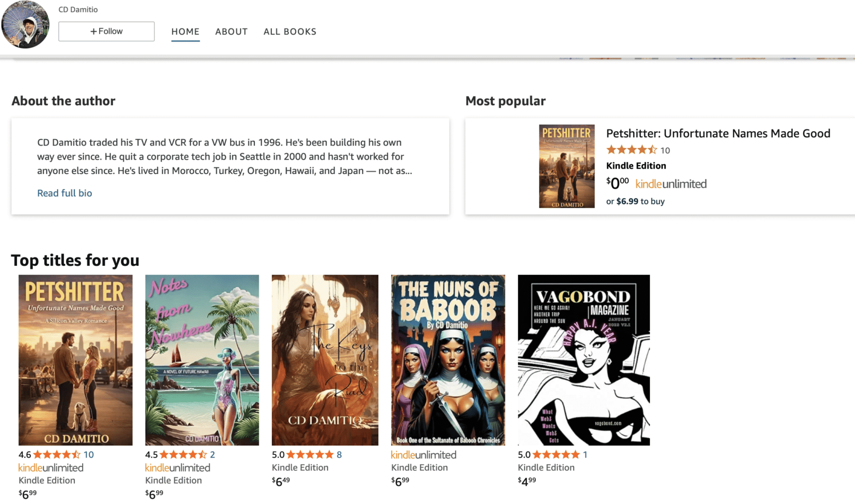The image size is (855, 504).
Task: Click the $6.99 price under Notes from Nowhere
Action: 154,494
